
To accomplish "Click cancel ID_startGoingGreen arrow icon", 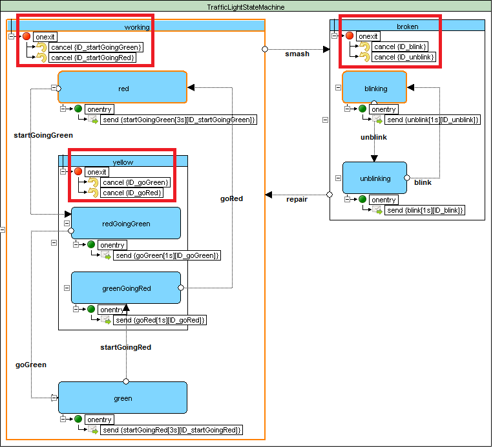I will 41,47.
